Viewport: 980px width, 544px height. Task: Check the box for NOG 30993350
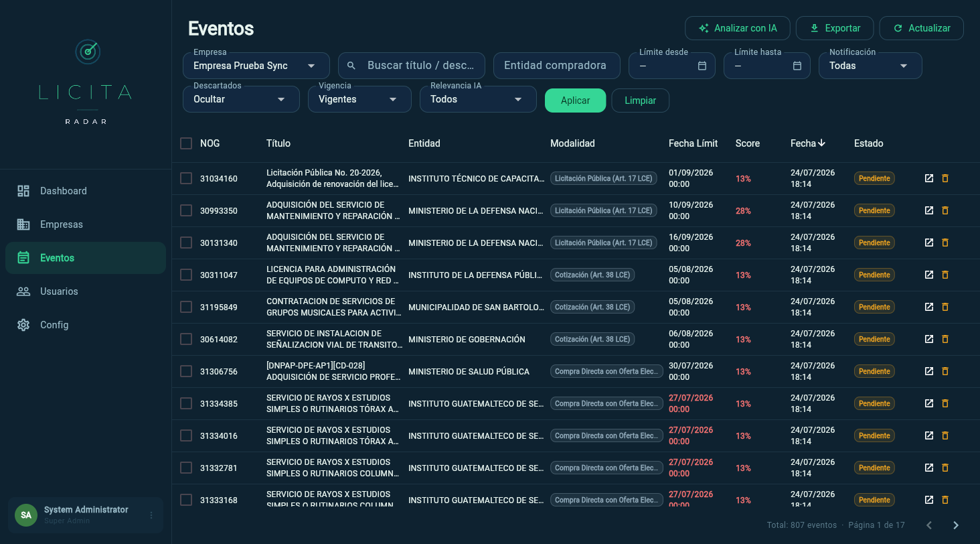coord(186,210)
